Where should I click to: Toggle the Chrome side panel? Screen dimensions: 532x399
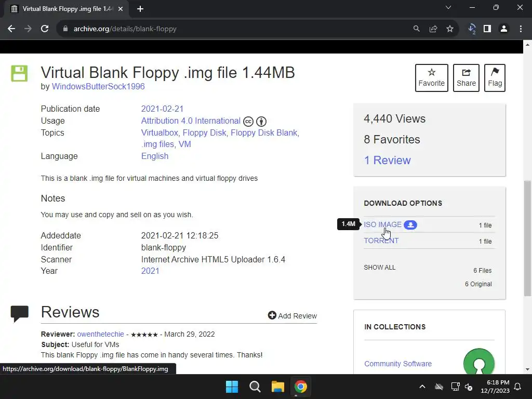(x=487, y=29)
